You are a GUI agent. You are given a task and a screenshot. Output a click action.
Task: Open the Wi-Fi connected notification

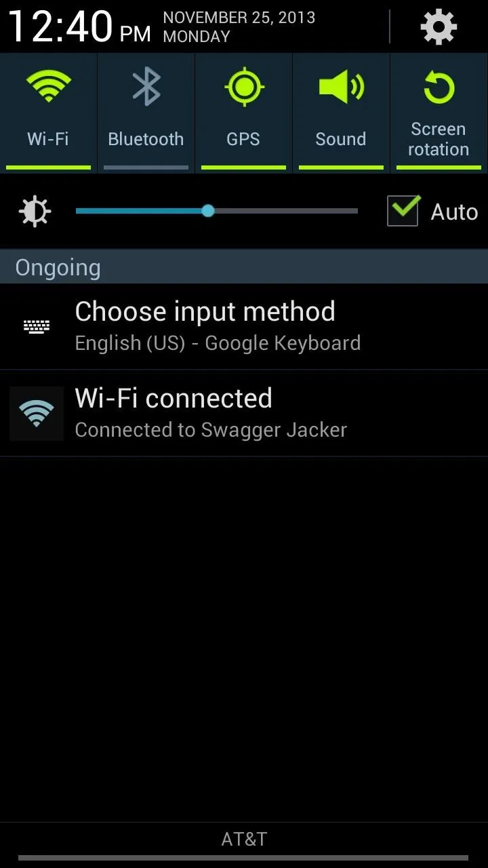click(x=244, y=414)
